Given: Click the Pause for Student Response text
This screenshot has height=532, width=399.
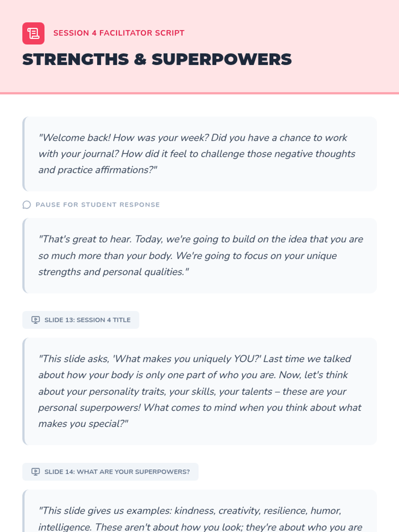Looking at the screenshot, I should click(x=97, y=205).
